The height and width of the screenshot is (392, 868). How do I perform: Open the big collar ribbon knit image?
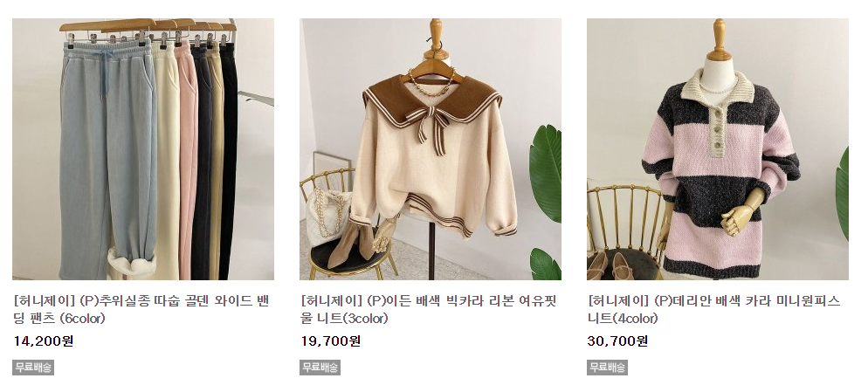[431, 149]
